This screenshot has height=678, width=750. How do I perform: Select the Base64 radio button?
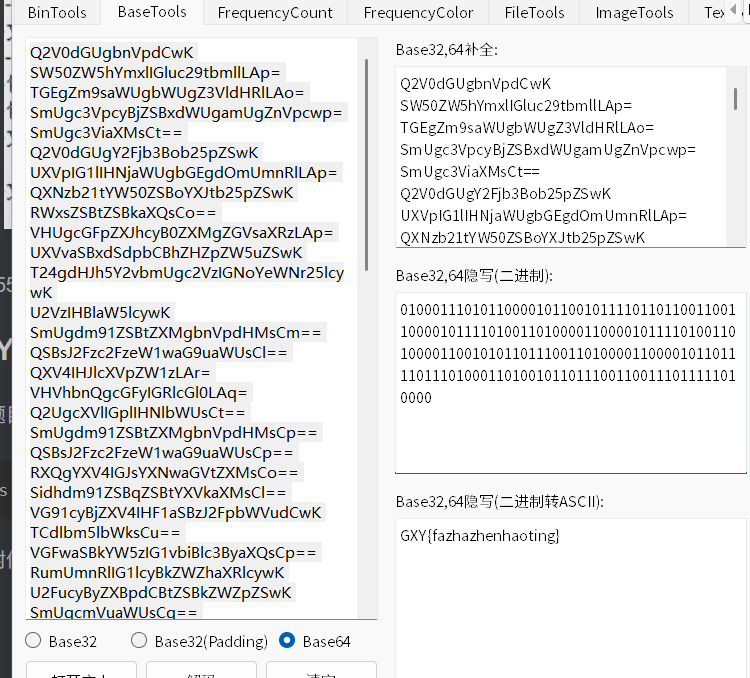pos(288,641)
